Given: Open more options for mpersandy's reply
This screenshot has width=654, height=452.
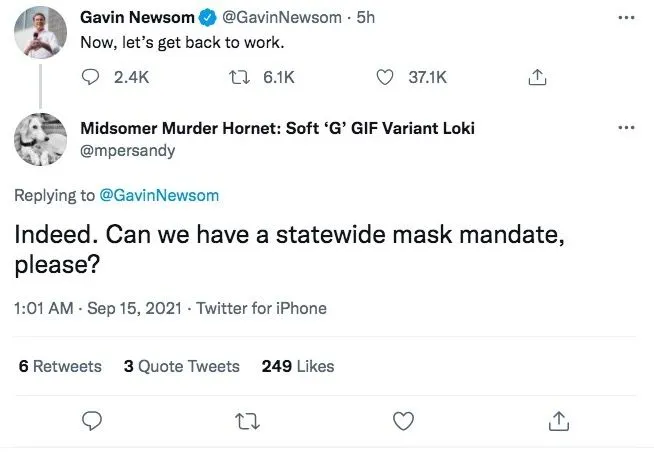Looking at the screenshot, I should (626, 128).
